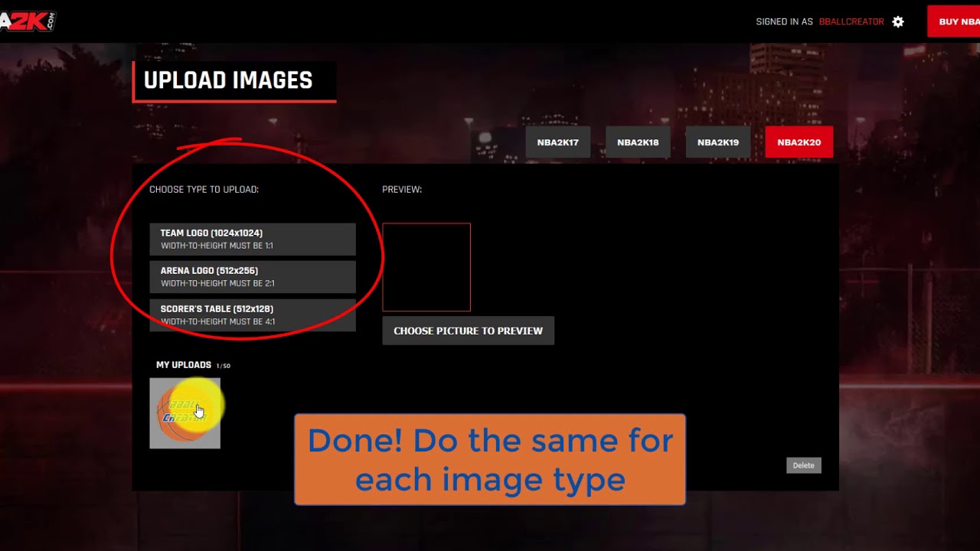The height and width of the screenshot is (551, 980).
Task: Click the 2K logo in the header
Action: pyautogui.click(x=28, y=21)
